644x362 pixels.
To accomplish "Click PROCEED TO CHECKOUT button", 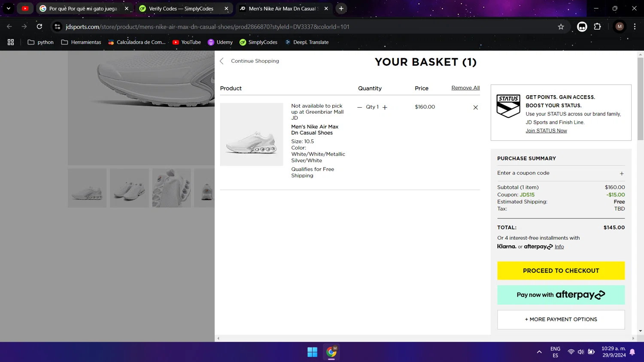I will coord(561,271).
